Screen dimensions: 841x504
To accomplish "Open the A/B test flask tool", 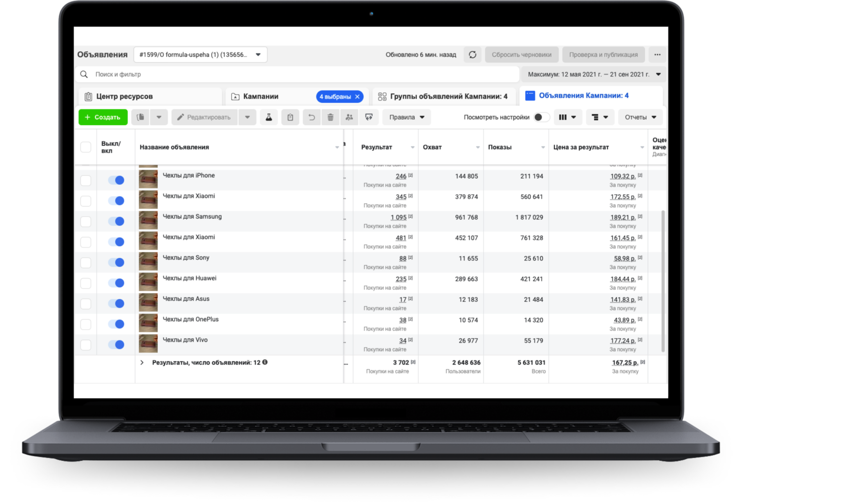I will pos(269,117).
